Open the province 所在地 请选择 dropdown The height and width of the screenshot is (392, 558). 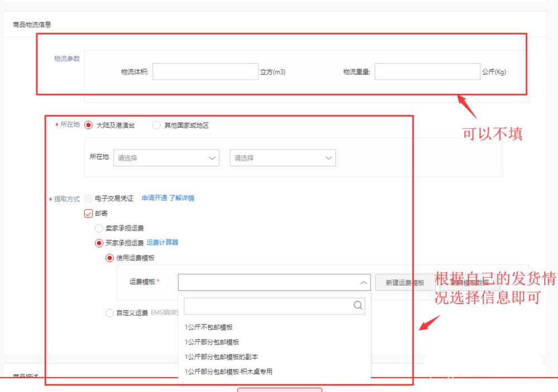pos(166,158)
